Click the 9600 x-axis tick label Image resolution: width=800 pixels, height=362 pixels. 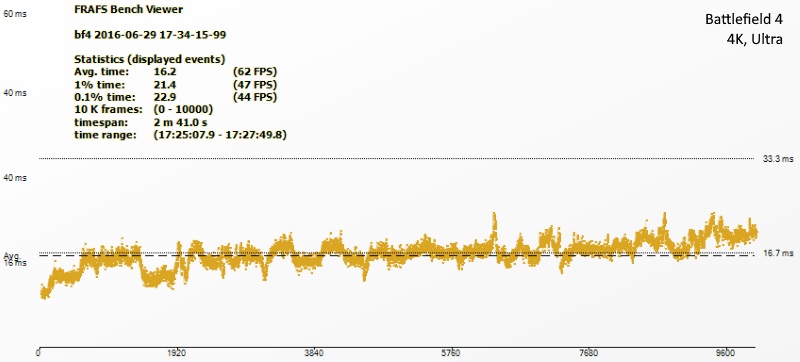coord(726,353)
